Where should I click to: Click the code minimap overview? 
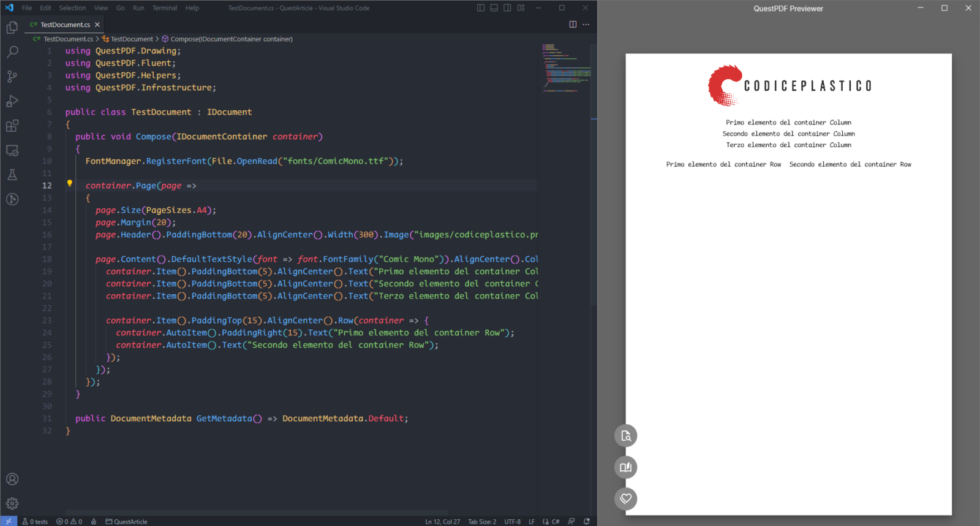(567, 67)
